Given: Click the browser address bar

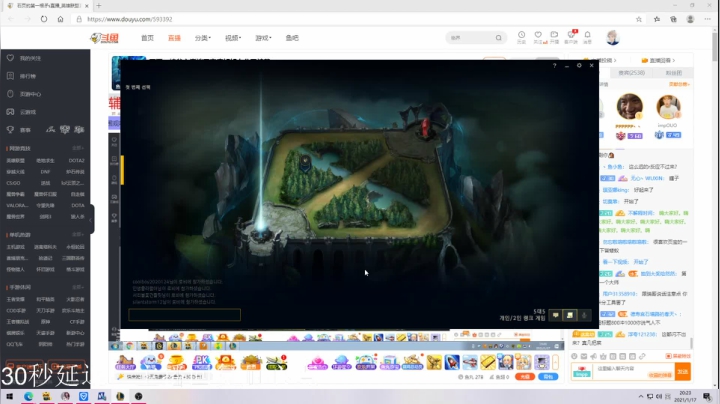Looking at the screenshot, I should (354, 19).
